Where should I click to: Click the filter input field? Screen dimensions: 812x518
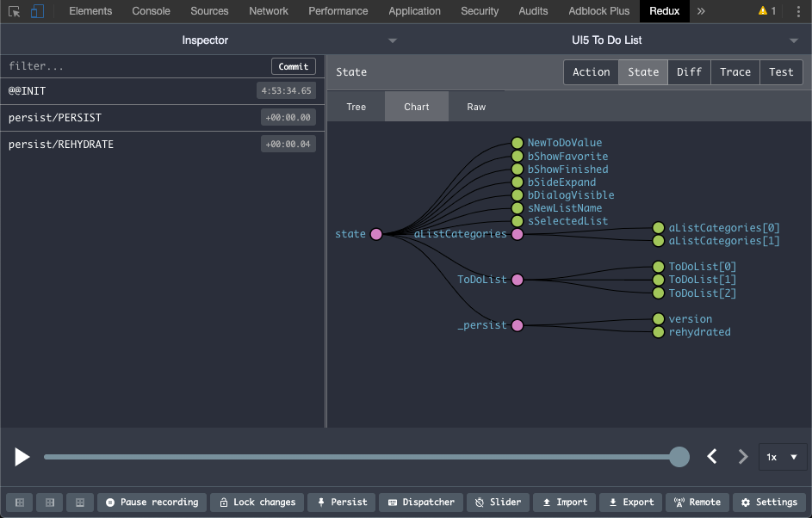(x=129, y=65)
